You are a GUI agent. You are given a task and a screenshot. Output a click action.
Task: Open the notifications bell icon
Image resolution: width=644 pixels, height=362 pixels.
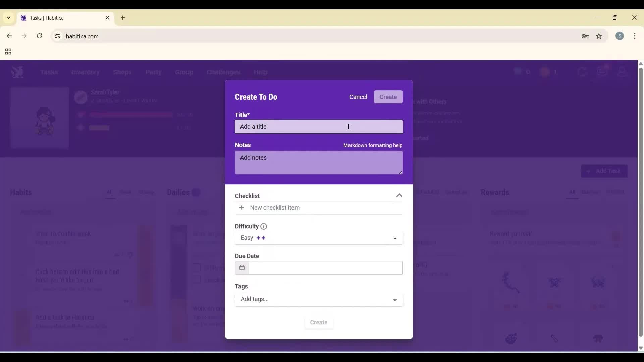pos(603,71)
